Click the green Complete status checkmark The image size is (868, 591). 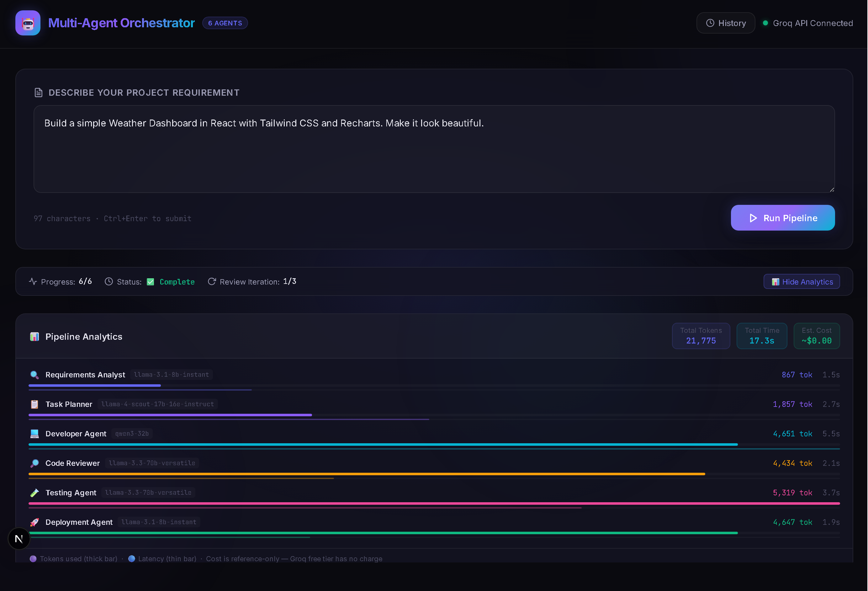(151, 282)
